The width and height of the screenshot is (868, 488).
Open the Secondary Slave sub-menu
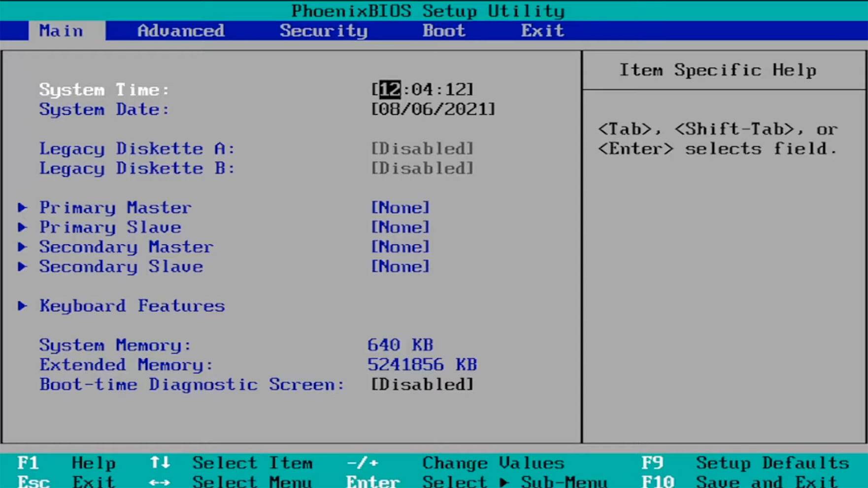[x=121, y=266]
